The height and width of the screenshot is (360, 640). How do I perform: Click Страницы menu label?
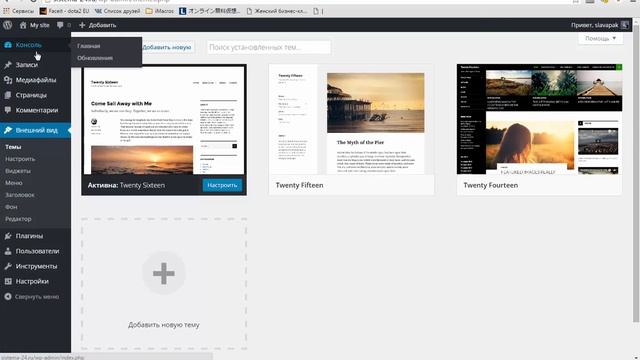tap(31, 95)
